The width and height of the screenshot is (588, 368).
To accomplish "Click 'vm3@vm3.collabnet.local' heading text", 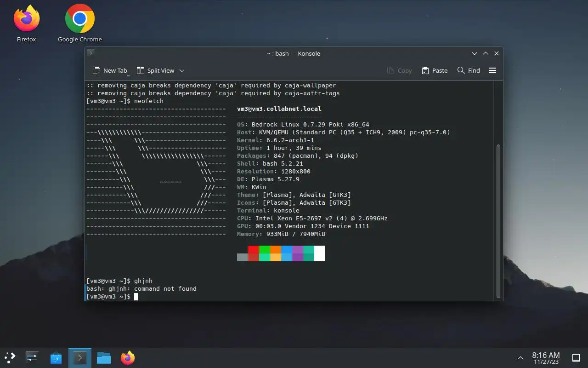I will point(279,109).
